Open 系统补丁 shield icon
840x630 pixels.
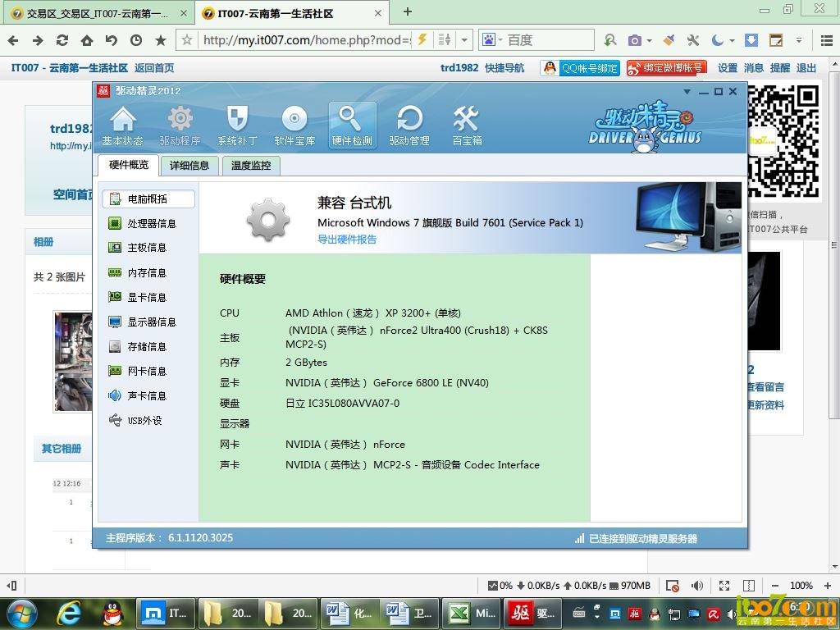(237, 126)
